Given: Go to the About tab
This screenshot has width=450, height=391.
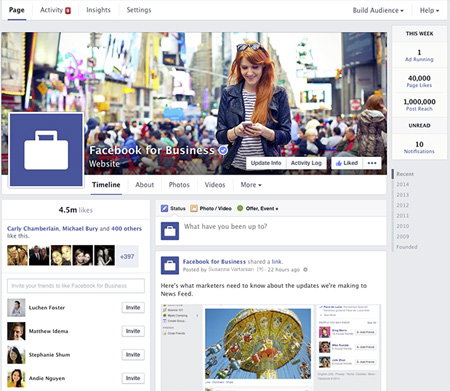Looking at the screenshot, I should 145,185.
